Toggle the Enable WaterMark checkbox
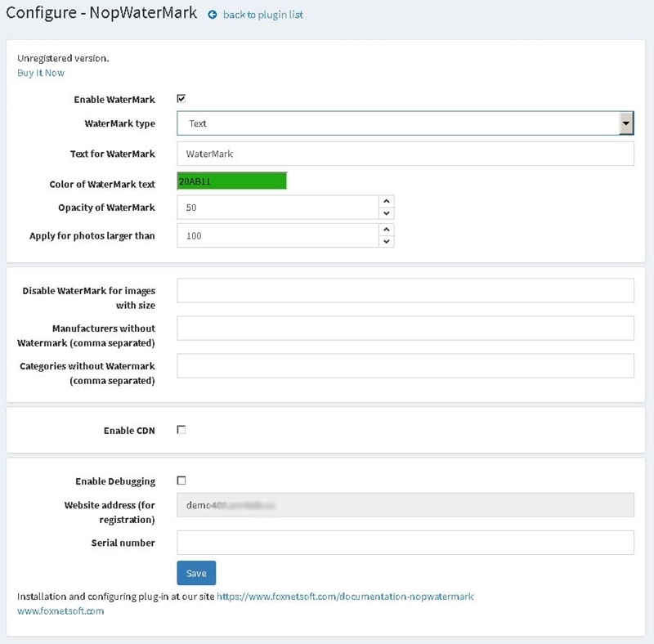654x644 pixels. pyautogui.click(x=181, y=98)
